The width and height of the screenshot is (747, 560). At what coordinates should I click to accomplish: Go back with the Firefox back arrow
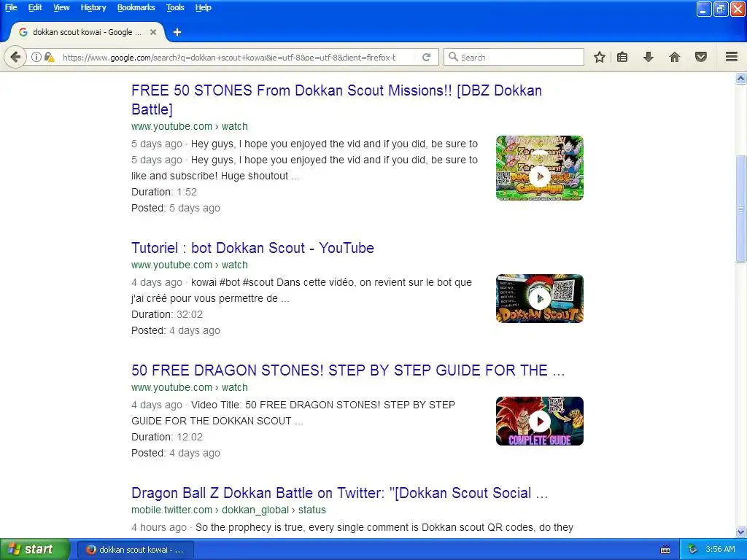(x=15, y=57)
